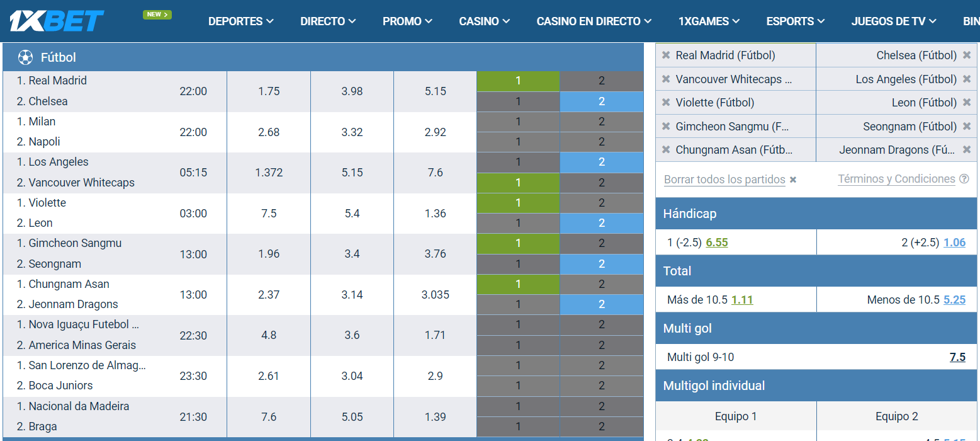This screenshot has height=441, width=980.
Task: Toggle the green 1 cell for Chungnam Asan
Action: [x=518, y=284]
